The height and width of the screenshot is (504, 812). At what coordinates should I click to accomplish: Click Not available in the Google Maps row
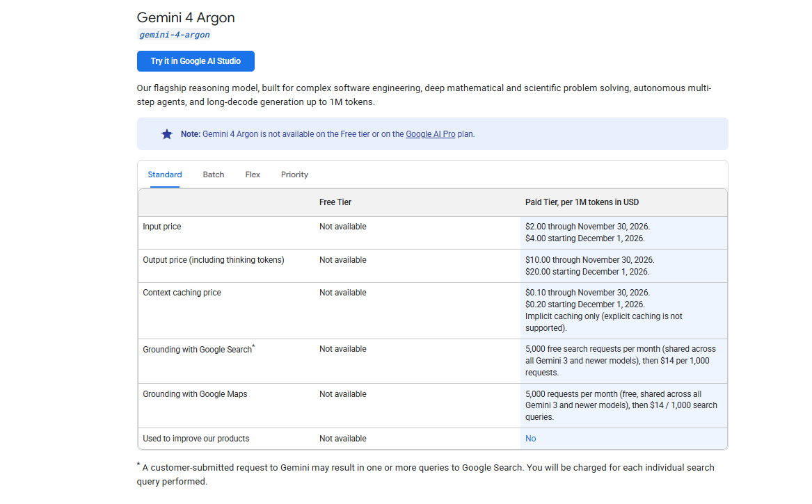(343, 393)
